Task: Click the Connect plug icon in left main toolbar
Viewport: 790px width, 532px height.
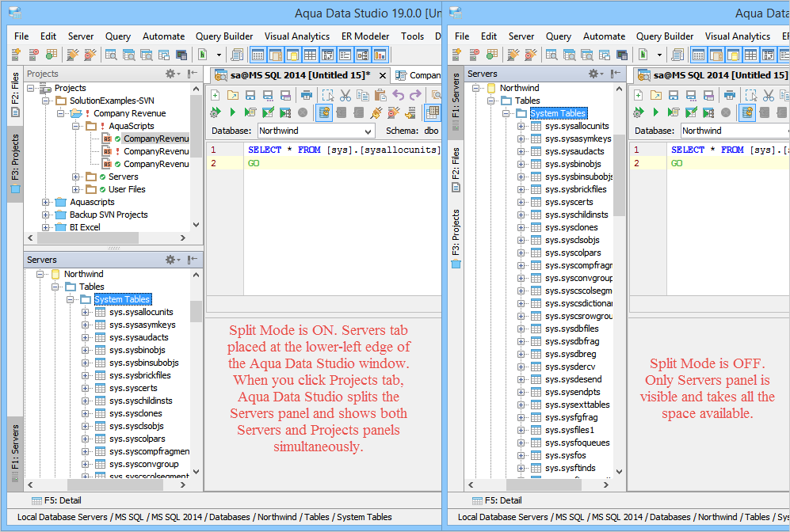Action: point(73,55)
